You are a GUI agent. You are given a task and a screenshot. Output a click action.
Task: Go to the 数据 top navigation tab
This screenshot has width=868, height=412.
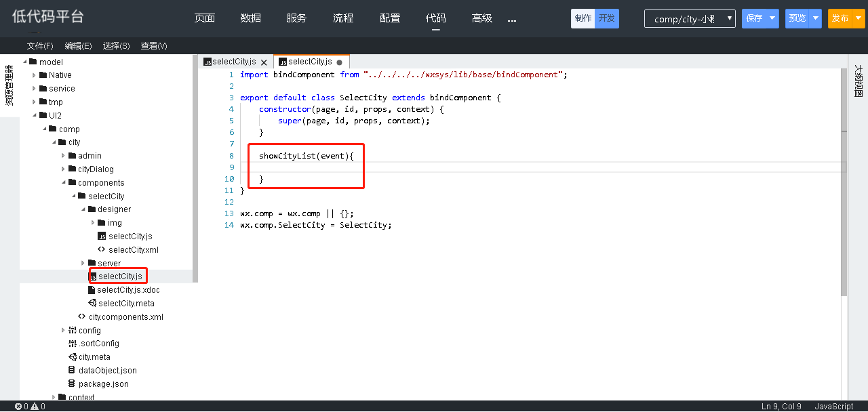tap(250, 18)
